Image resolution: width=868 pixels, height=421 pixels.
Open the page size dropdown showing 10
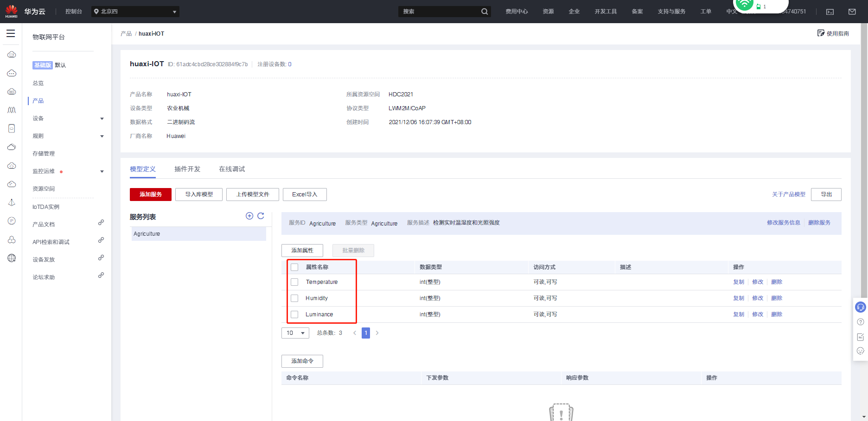[295, 333]
